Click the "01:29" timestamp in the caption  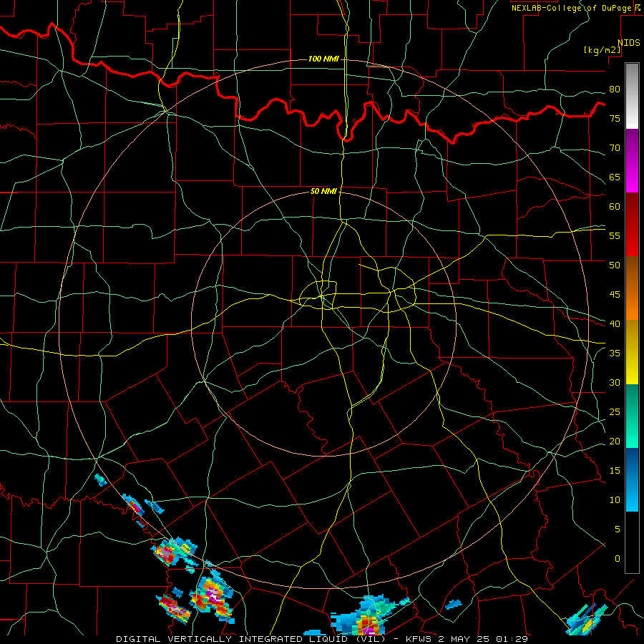[512, 639]
